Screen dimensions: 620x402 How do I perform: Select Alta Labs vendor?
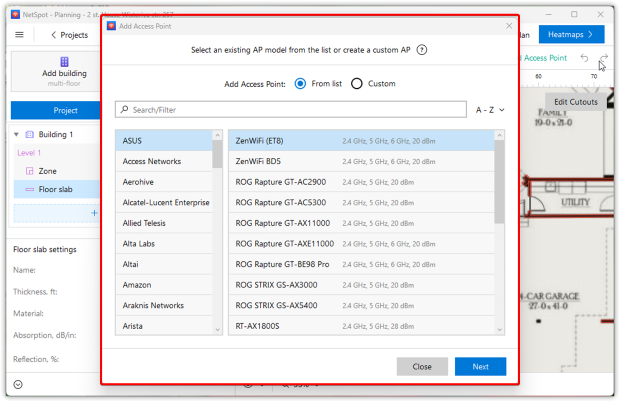164,243
